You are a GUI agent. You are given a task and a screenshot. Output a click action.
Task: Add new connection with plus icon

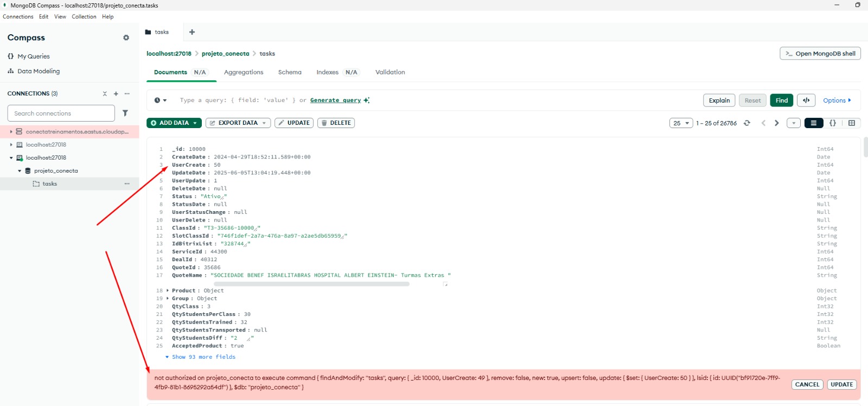pyautogui.click(x=116, y=94)
